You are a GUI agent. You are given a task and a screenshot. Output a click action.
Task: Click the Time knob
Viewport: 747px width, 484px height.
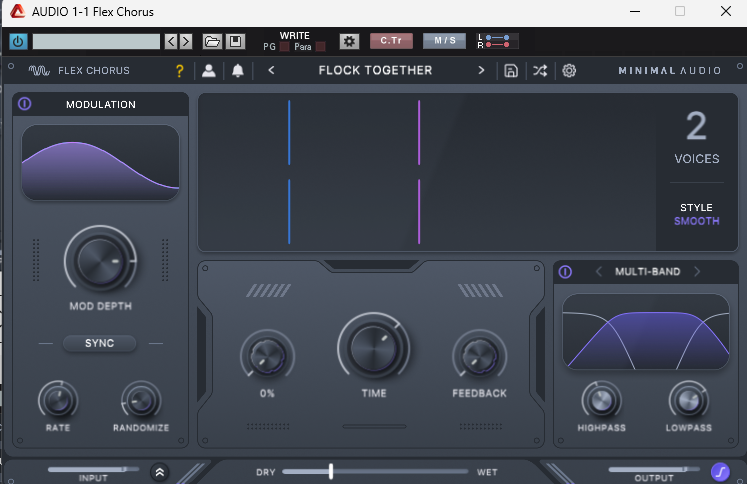(x=374, y=348)
